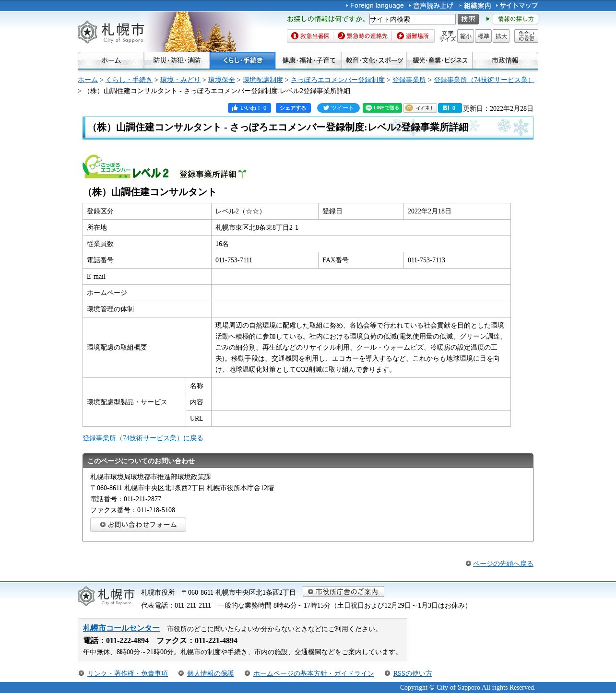Viewport: 616px width, 693px height.
Task: Click the さっぽろエコメンバー レベル2 logo
Action: [x=126, y=167]
